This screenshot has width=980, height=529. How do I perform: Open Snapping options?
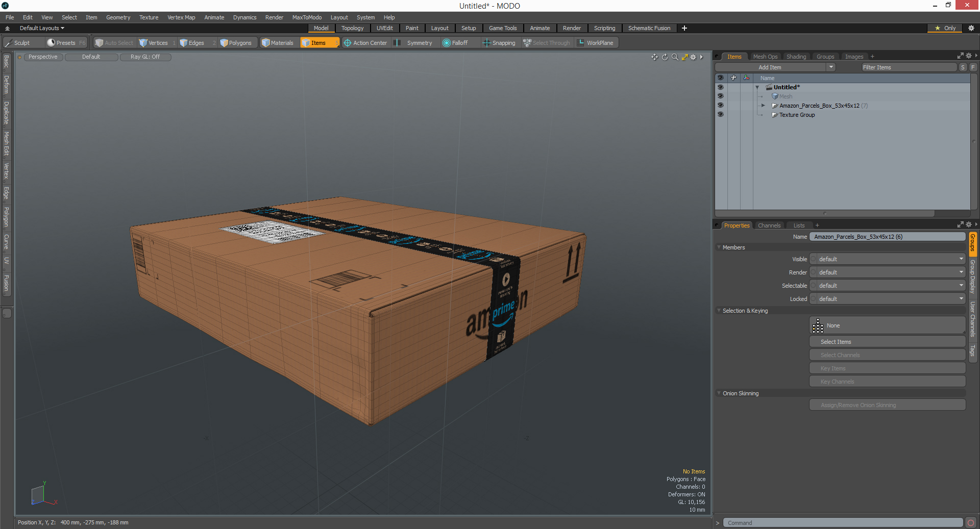499,43
